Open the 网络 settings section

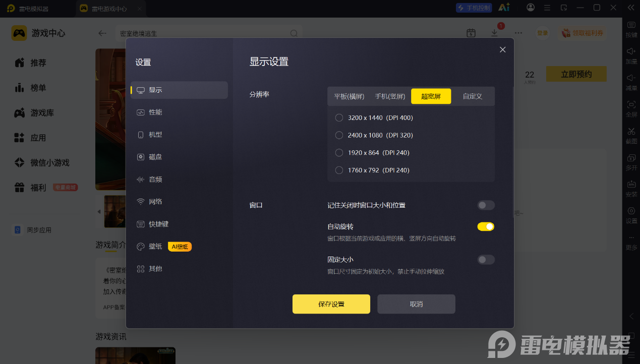tap(179, 202)
